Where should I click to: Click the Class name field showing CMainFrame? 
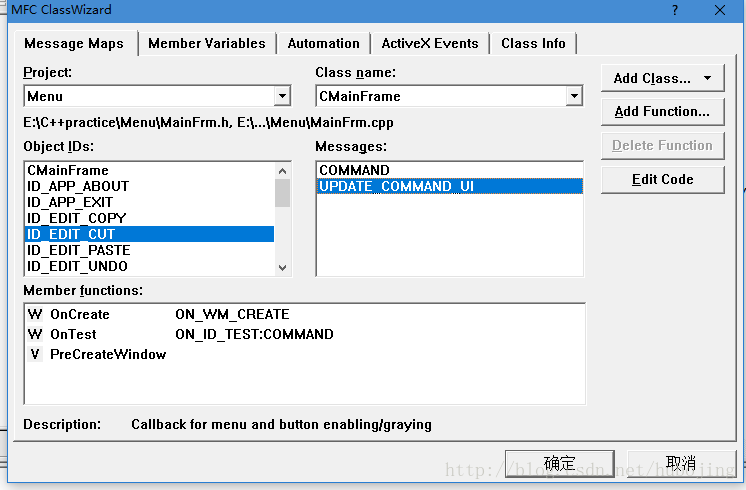click(449, 97)
